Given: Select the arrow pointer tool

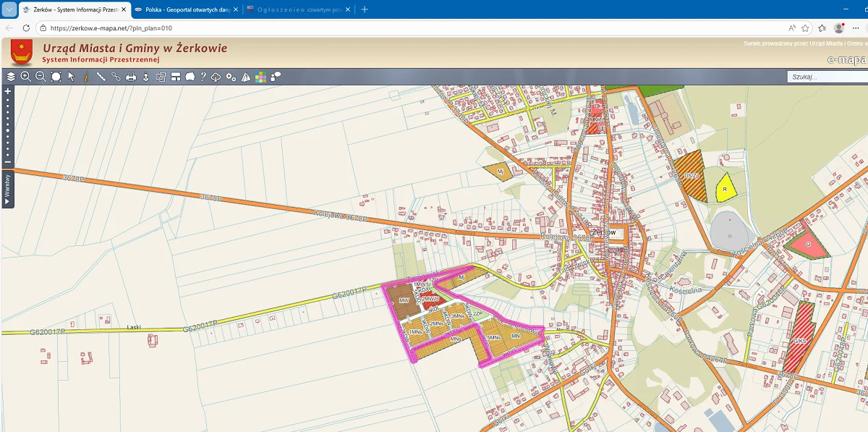Looking at the screenshot, I should pos(71,77).
